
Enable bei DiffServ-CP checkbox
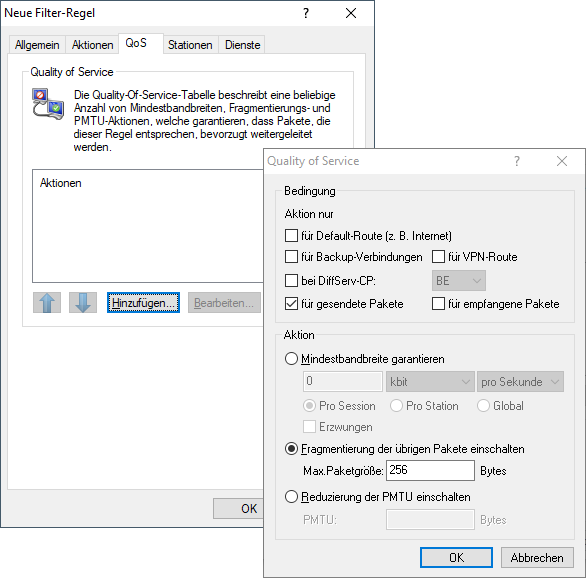pyautogui.click(x=291, y=281)
